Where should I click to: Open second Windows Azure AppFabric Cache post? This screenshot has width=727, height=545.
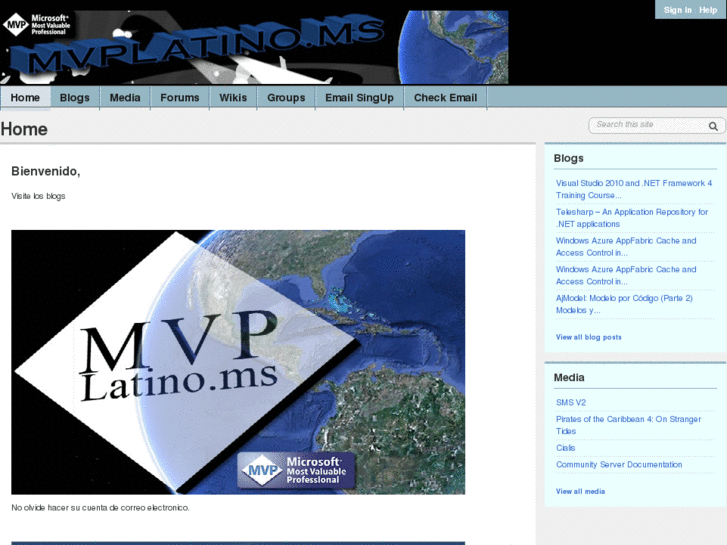click(x=626, y=276)
